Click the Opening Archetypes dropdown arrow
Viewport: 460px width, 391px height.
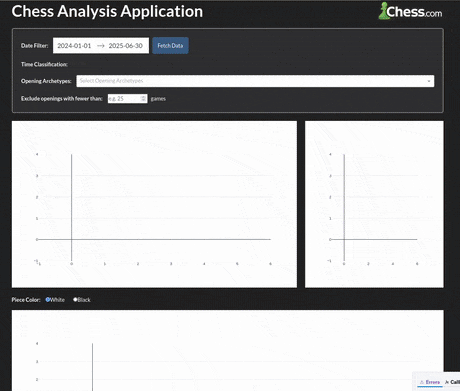click(x=429, y=81)
